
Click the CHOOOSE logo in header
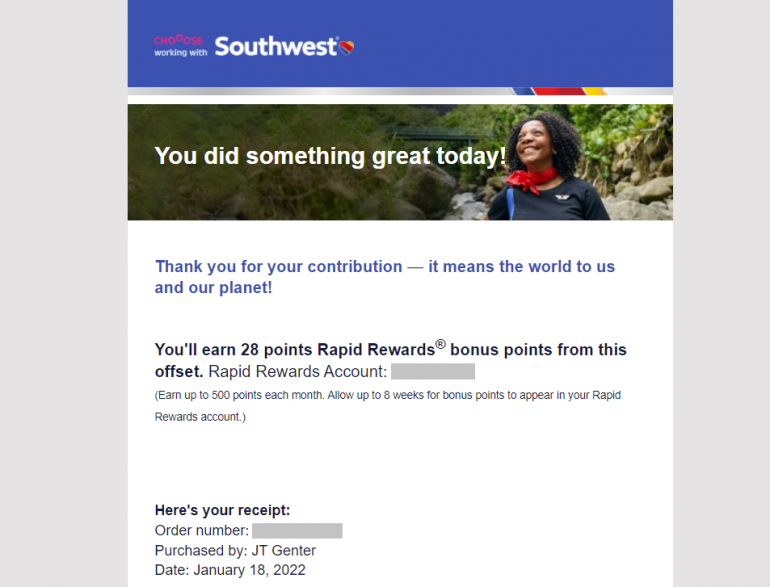178,41
